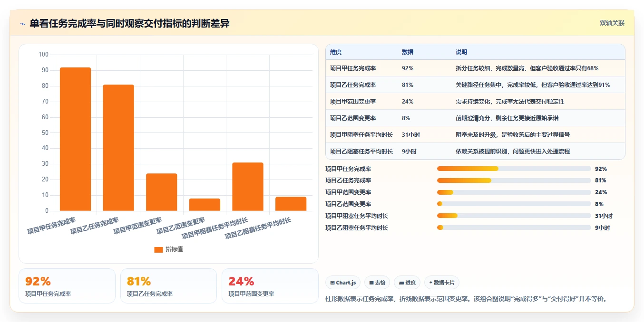The image size is (644, 322).
Task: Click the footer note starting with 柱形数据表示任务完成率
Action: point(467,299)
